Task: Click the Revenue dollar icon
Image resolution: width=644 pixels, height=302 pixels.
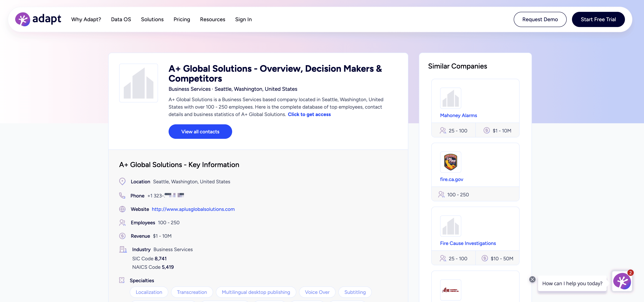Action: coord(122,236)
